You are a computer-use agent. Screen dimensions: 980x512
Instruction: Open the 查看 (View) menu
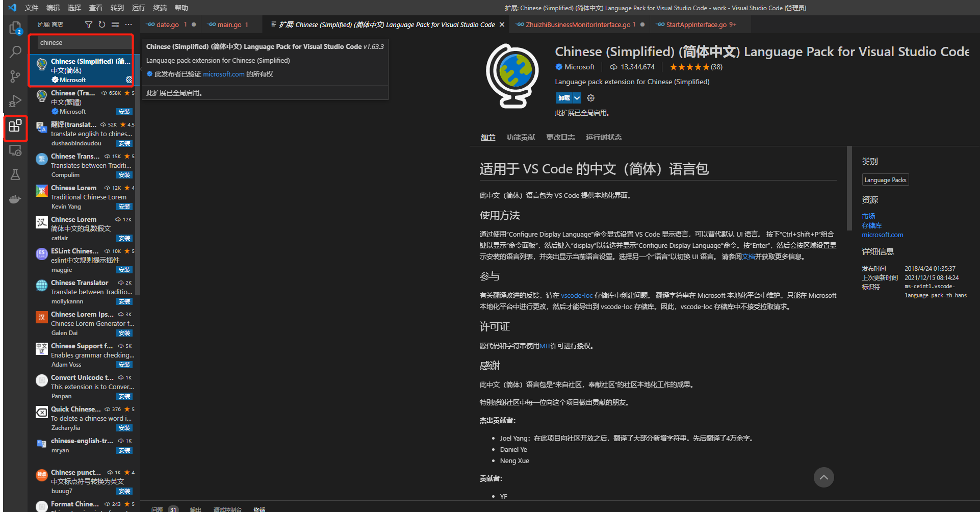click(96, 8)
